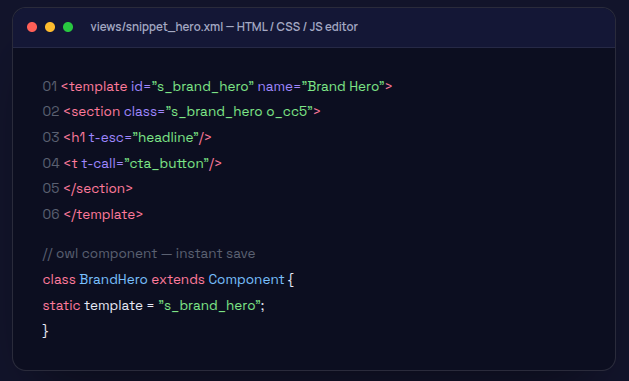
Task: Click line number 01
Action: (50, 86)
